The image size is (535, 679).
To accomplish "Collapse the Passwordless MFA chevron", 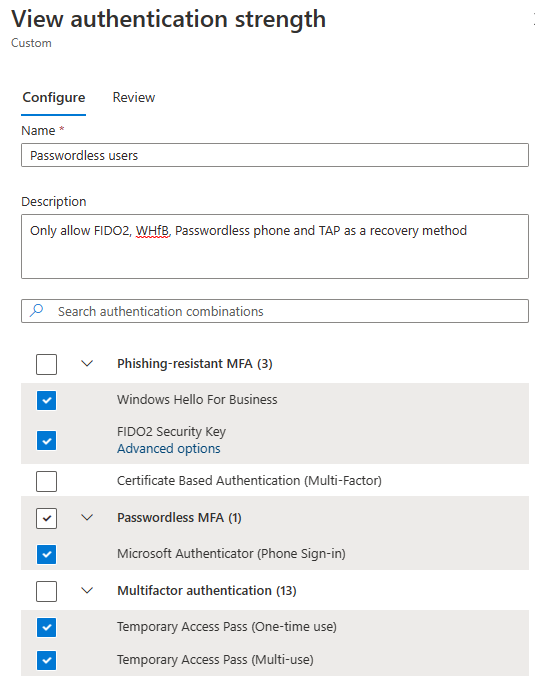I will 87,517.
